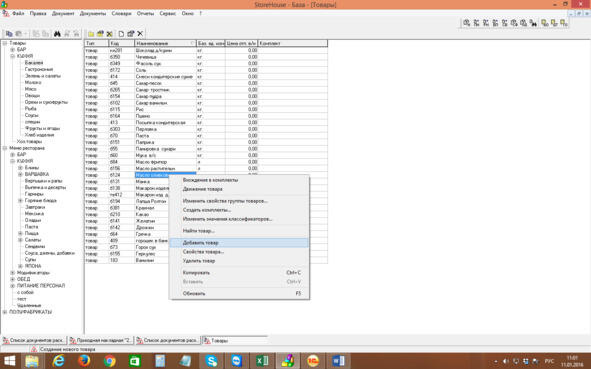The height and width of the screenshot is (369, 591).
Task: Click the yellow new group folder icon
Action: click(x=91, y=34)
